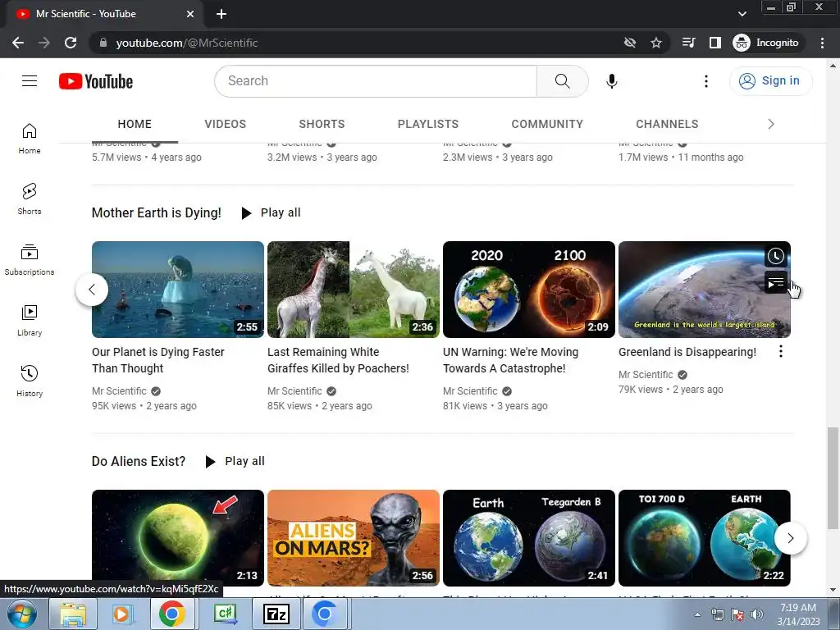Image resolution: width=840 pixels, height=630 pixels.
Task: View site information lock icon
Action: (103, 43)
